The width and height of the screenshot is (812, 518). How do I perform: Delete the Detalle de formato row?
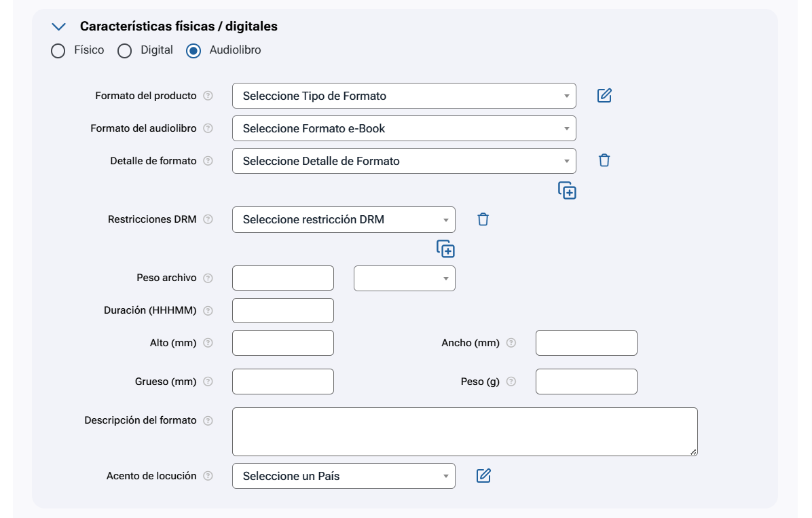[604, 161]
